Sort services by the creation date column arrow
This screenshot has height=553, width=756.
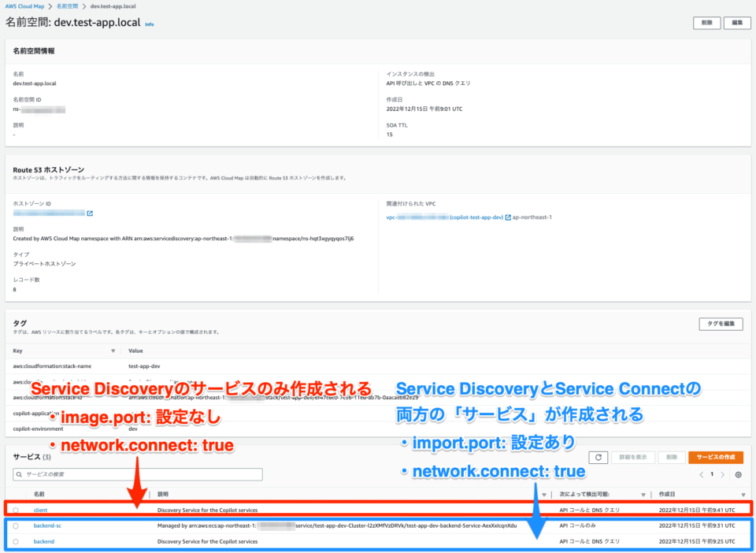coord(743,495)
